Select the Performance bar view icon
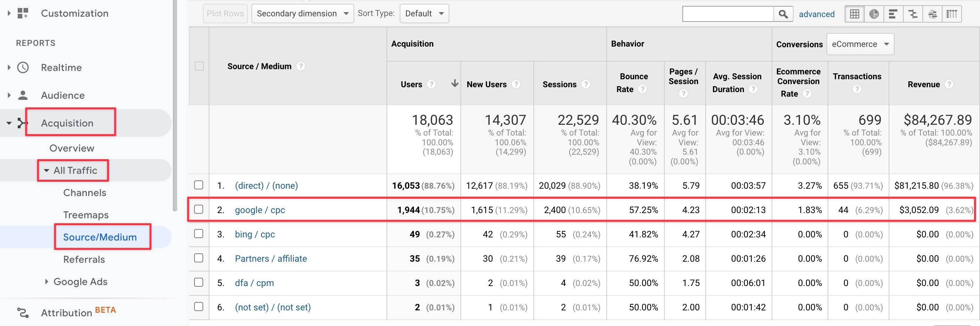This screenshot has height=326, width=980. coord(893,14)
